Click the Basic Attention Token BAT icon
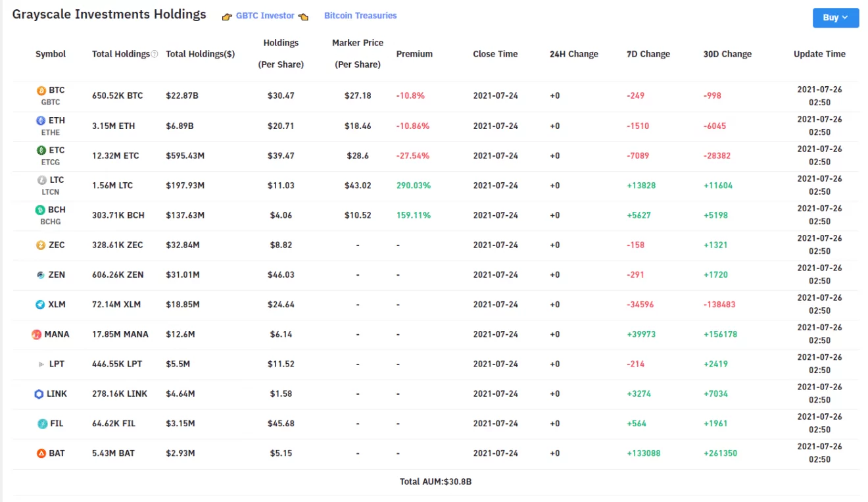Screen dimensions: 868x502 pos(41,453)
